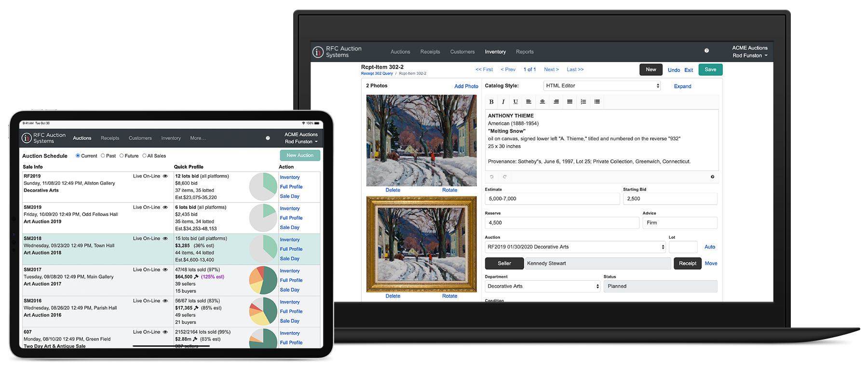Open Receipts in the tablet navigation bar
868x368 pixels.
110,138
